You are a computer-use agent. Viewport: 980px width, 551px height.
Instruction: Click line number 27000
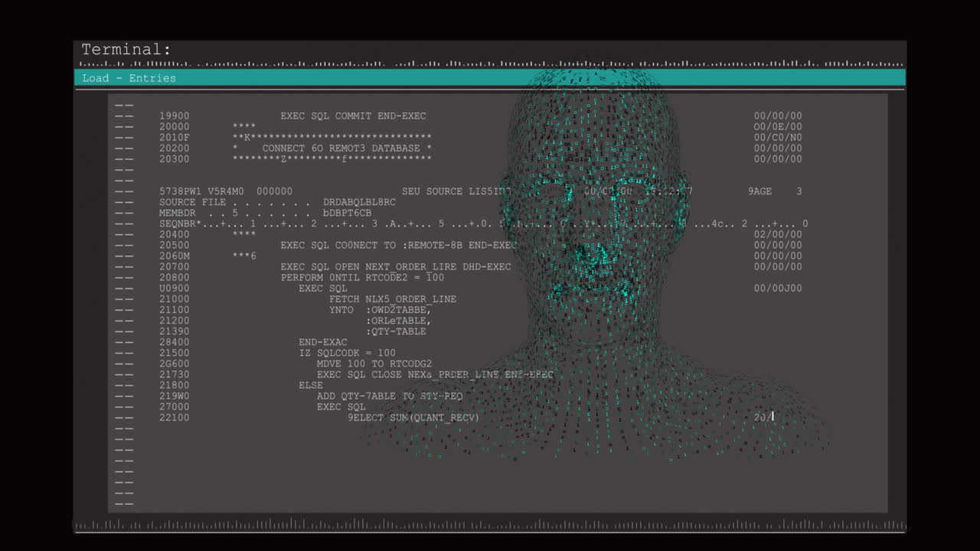[x=175, y=406]
